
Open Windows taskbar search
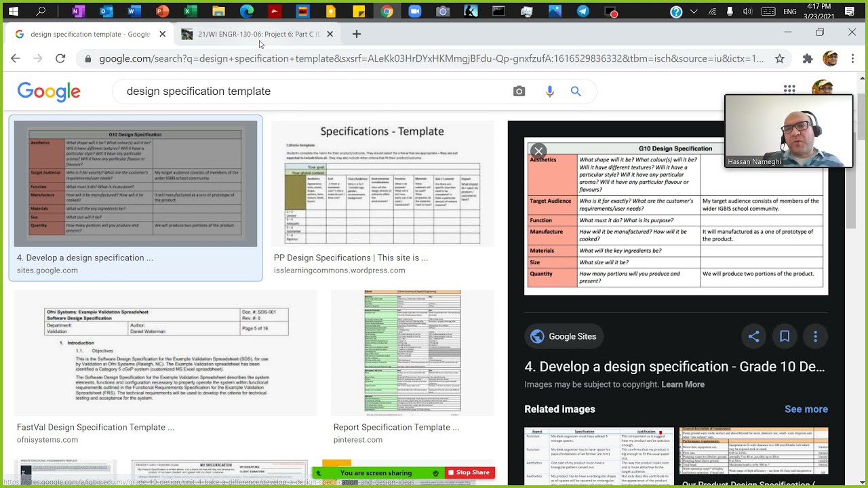click(41, 12)
